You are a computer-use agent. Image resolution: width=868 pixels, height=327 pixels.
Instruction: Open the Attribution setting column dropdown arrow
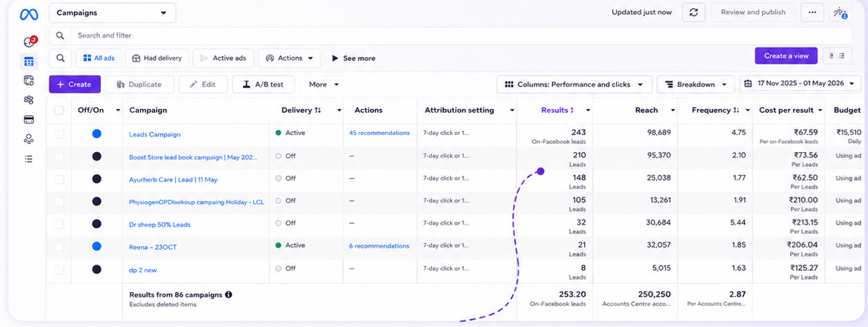(511, 110)
